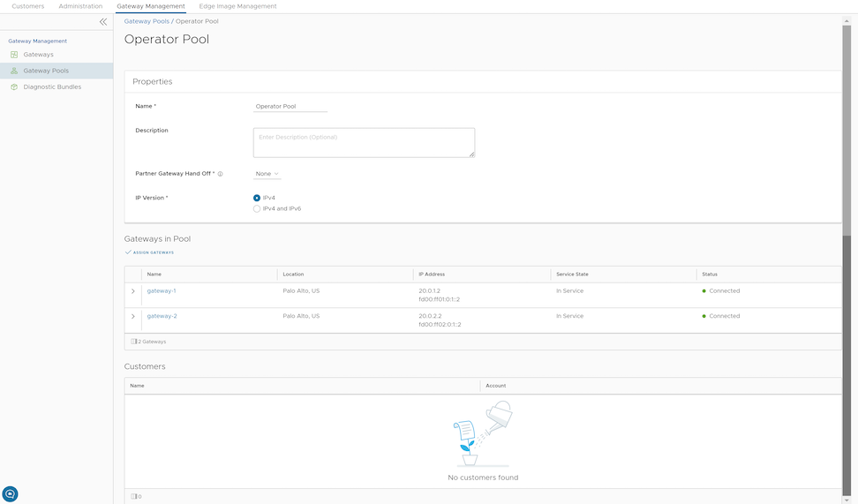Screen dimensions: 858x504
Task: Click the column picker icon under Customers table
Action: (133, 496)
